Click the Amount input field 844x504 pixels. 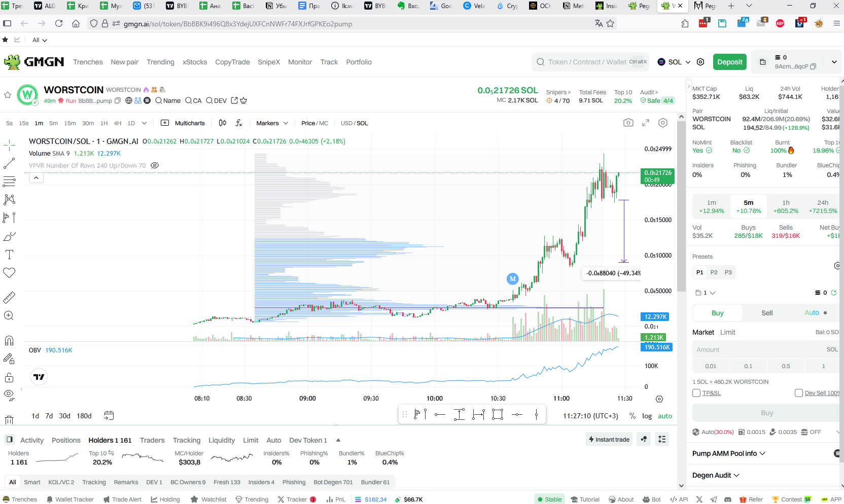pos(766,349)
